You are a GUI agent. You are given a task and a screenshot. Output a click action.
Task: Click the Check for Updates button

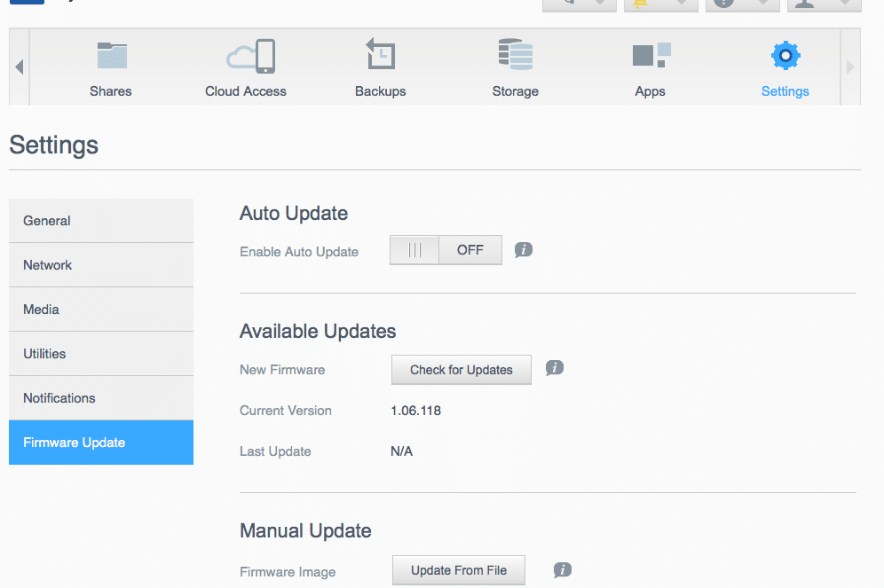(x=462, y=370)
